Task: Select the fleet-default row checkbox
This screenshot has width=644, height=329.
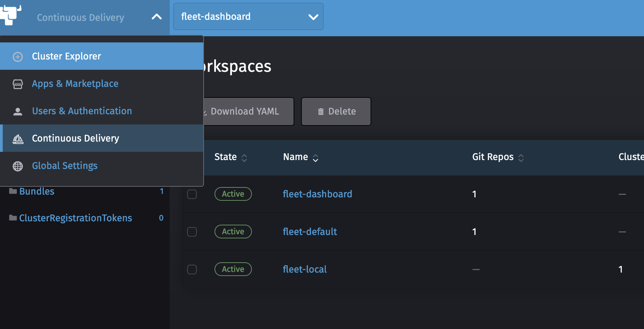Action: click(x=192, y=232)
